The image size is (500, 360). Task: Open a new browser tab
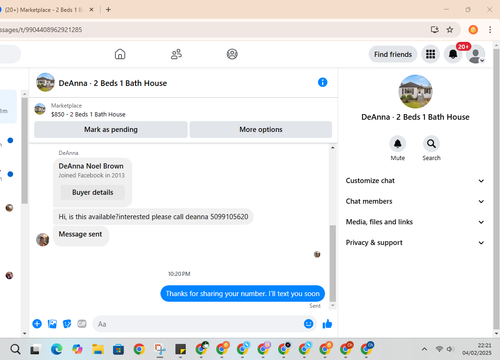(x=108, y=10)
